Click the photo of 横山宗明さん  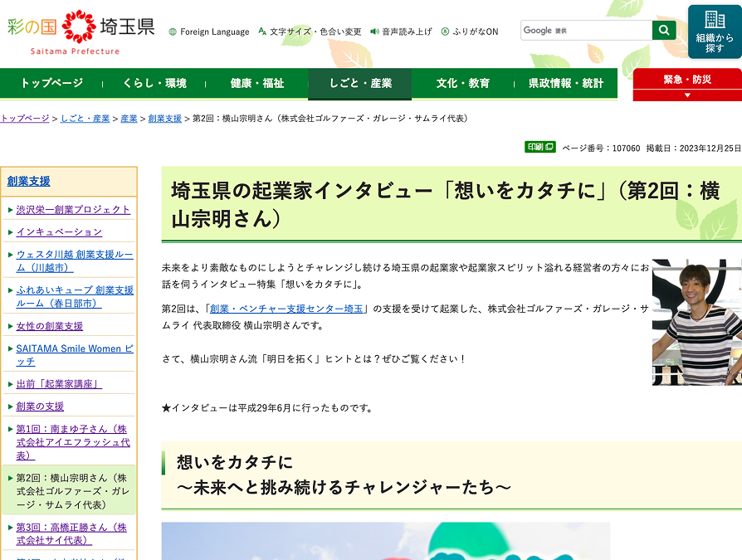(x=697, y=322)
